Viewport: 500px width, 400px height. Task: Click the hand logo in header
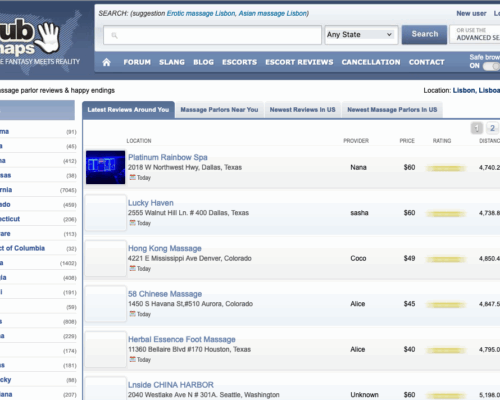click(x=49, y=38)
